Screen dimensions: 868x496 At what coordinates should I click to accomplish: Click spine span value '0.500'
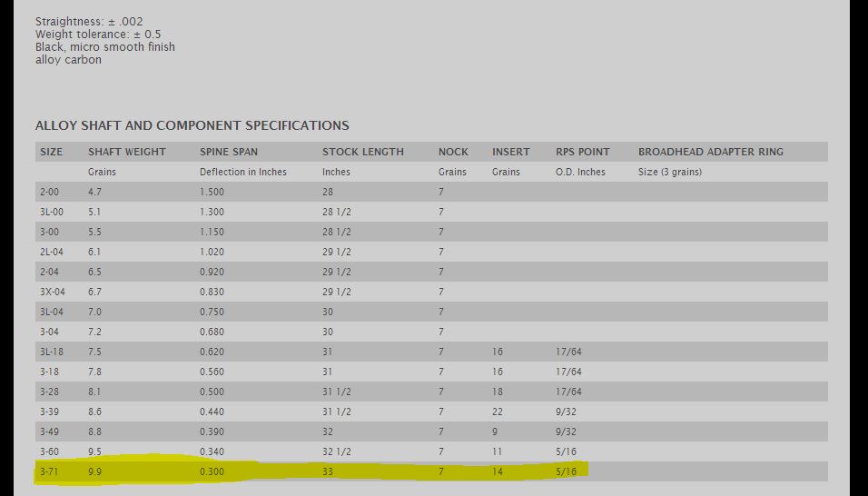pyautogui.click(x=212, y=392)
